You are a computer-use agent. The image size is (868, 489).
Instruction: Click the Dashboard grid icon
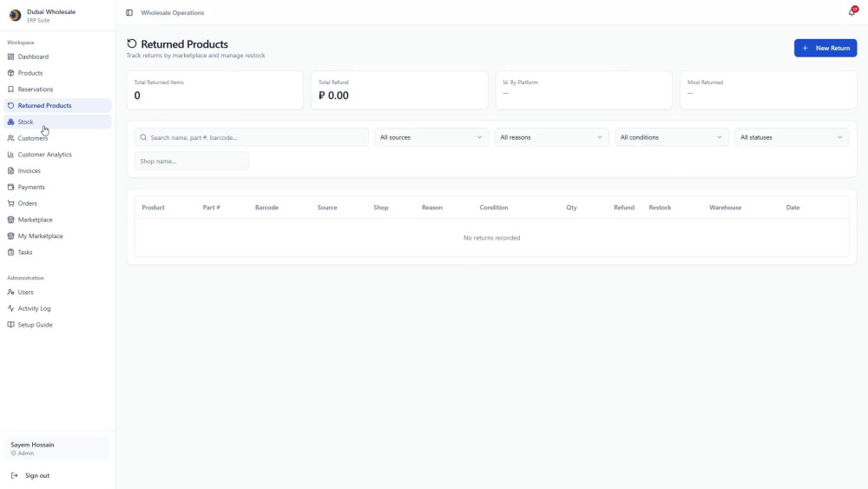[10, 56]
